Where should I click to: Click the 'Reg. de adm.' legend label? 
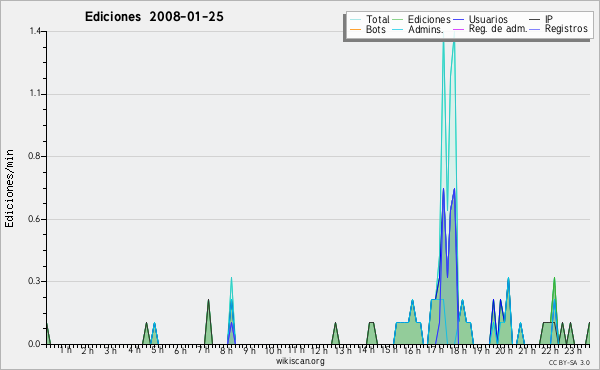tap(498, 29)
